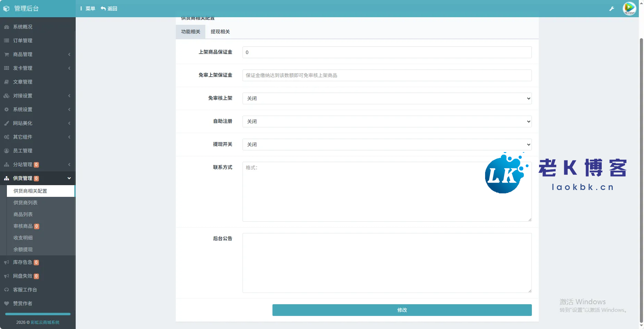Select the 功能相关 tab
This screenshot has height=329, width=644.
pos(191,32)
